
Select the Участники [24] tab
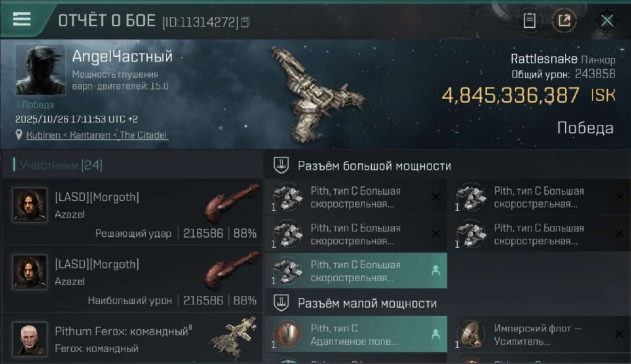(61, 165)
